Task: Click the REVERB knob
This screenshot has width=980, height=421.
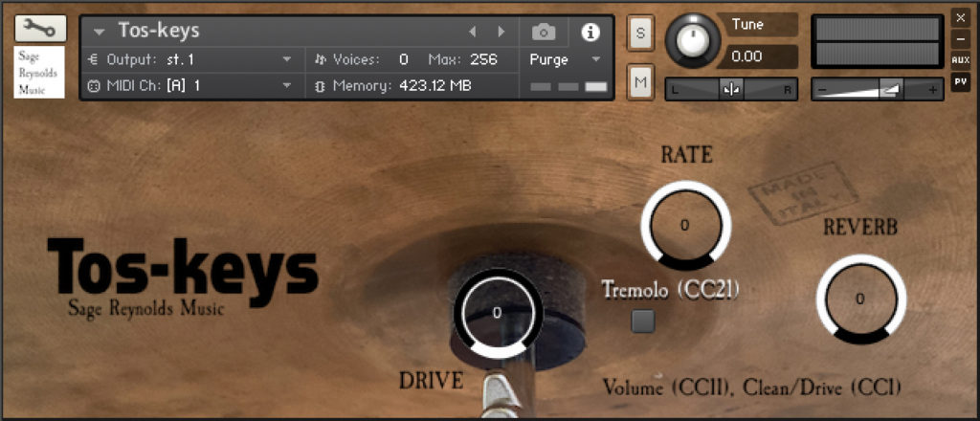Action: point(860,299)
